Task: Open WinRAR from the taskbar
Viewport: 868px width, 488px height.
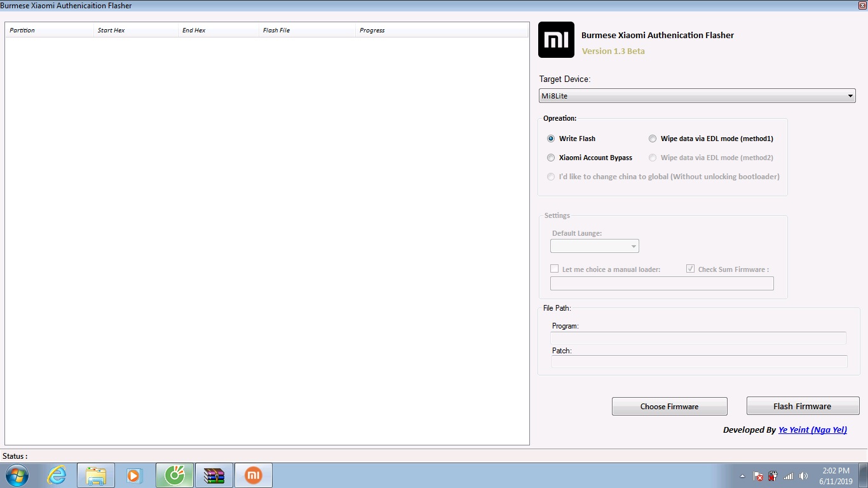Action: pos(214,475)
